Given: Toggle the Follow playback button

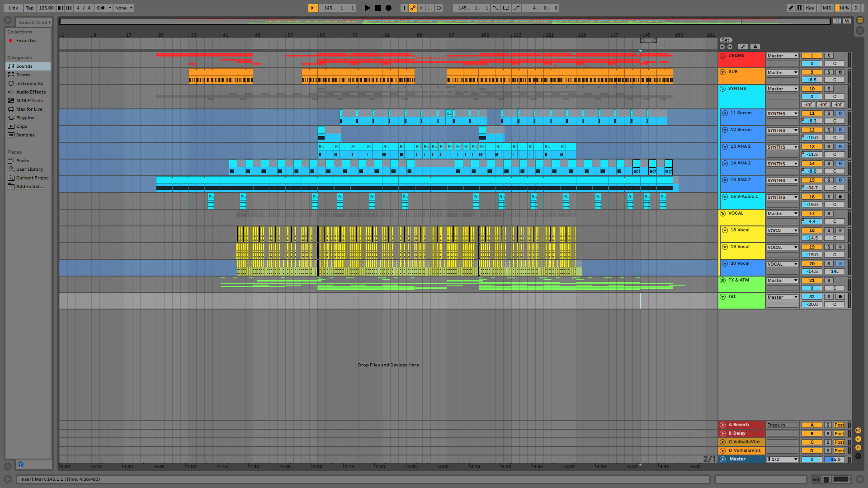Looking at the screenshot, I should [x=313, y=8].
